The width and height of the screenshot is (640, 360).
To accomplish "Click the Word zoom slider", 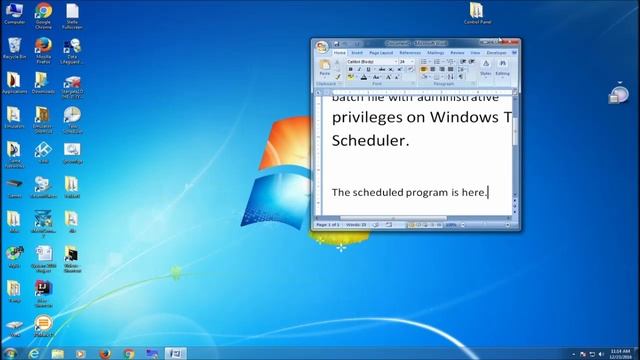I will pyautogui.click(x=485, y=225).
